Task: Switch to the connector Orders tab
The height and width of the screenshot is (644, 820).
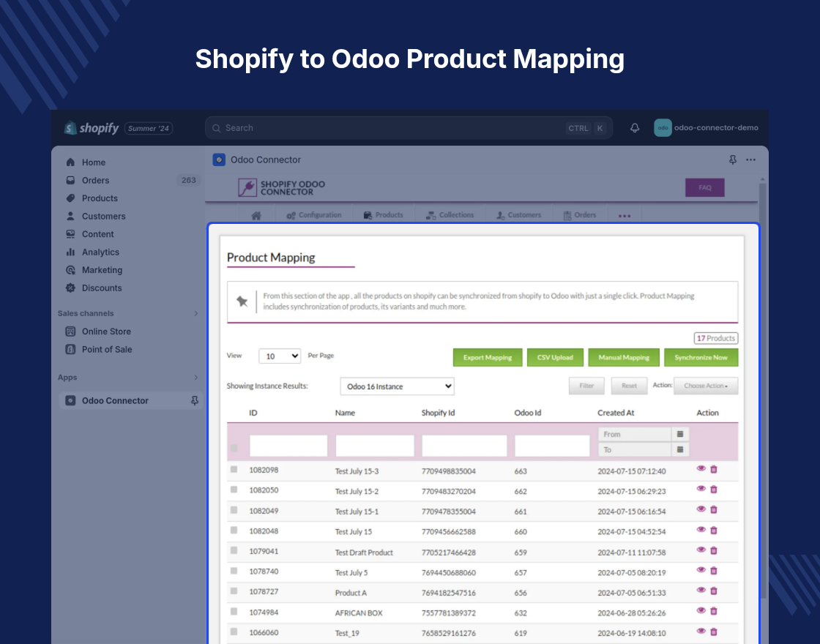Action: [x=579, y=215]
